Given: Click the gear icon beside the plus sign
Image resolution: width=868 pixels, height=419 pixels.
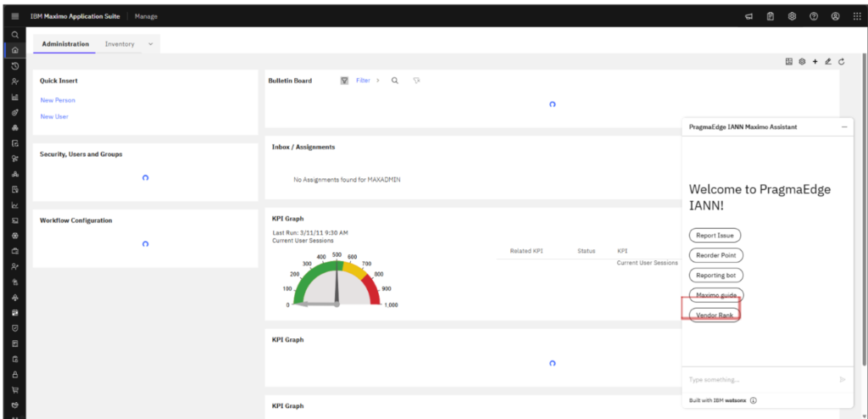Looking at the screenshot, I should [x=802, y=62].
